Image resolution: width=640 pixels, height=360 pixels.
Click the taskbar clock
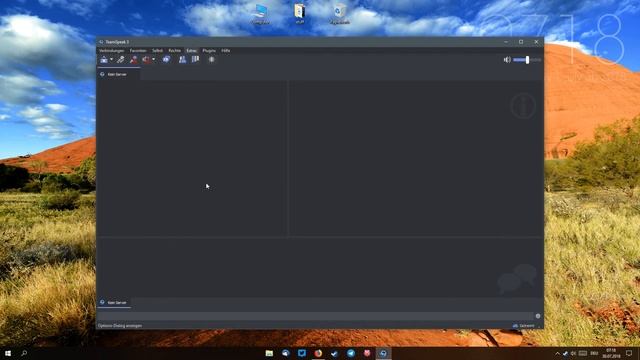tap(611, 353)
